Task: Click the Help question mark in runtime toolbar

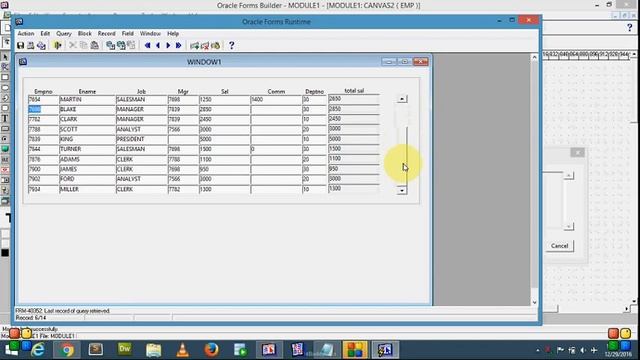Action: 231,45
